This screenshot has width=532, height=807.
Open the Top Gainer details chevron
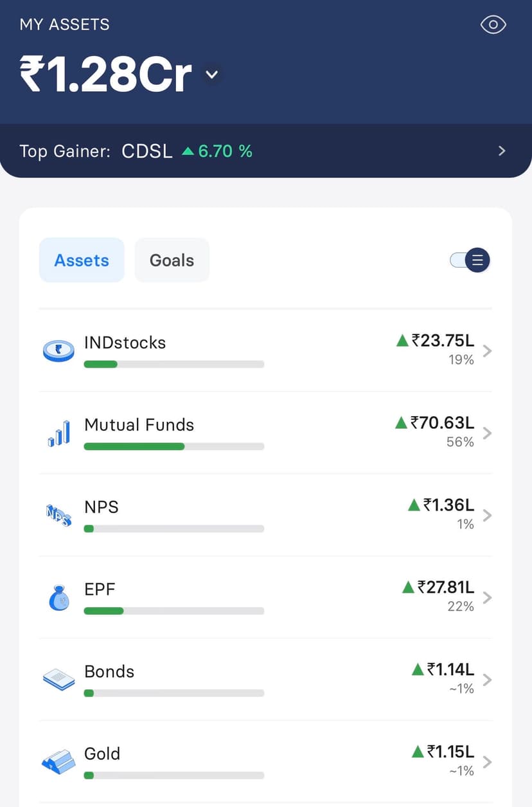(x=502, y=151)
